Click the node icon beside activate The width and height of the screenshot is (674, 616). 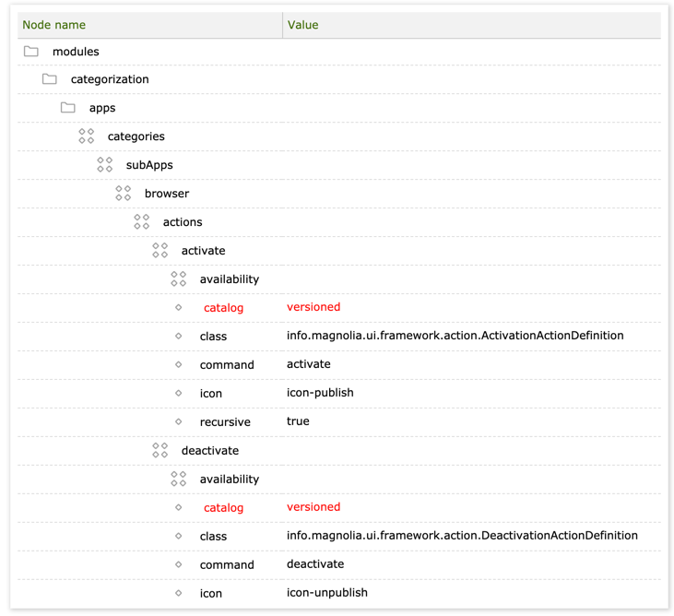[160, 250]
